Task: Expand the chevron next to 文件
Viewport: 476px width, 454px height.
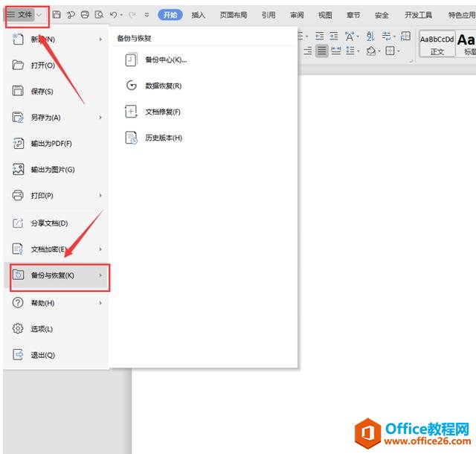Action: [x=39, y=15]
